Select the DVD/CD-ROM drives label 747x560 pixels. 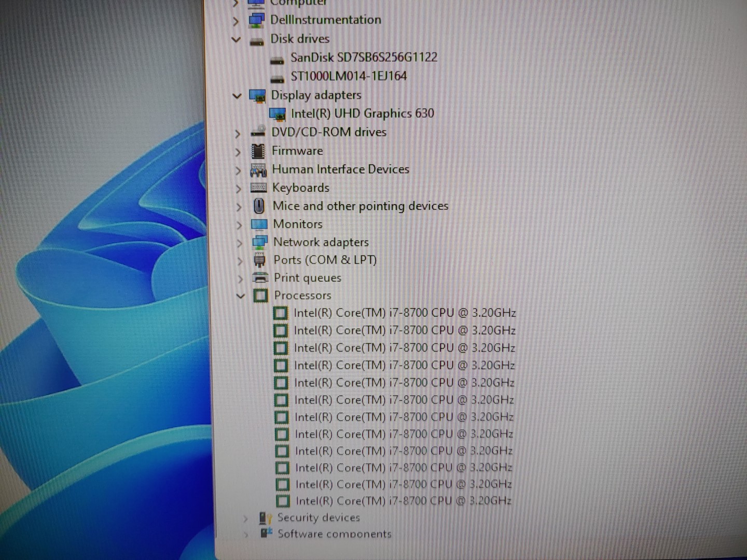coord(329,132)
